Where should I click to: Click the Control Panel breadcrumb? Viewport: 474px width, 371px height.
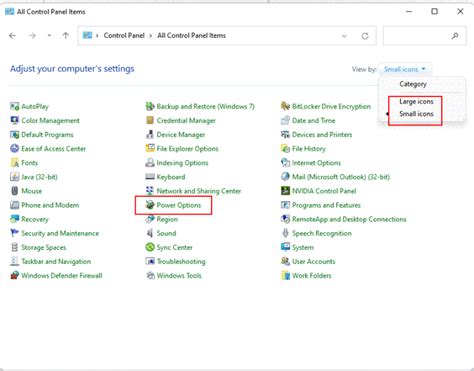coord(124,35)
